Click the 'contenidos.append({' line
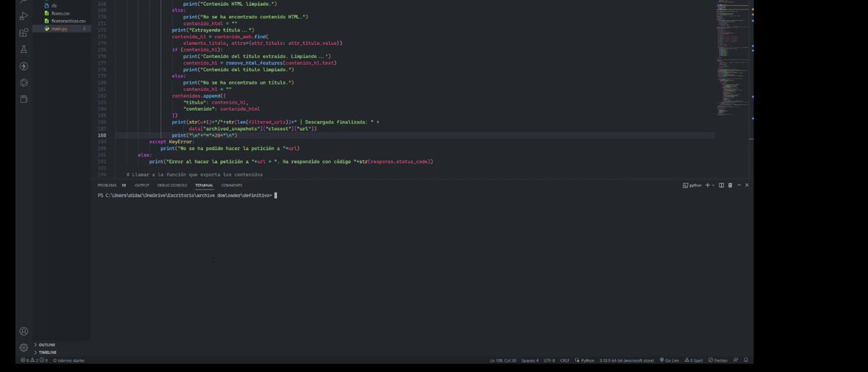This screenshot has width=868, height=372. tap(199, 96)
